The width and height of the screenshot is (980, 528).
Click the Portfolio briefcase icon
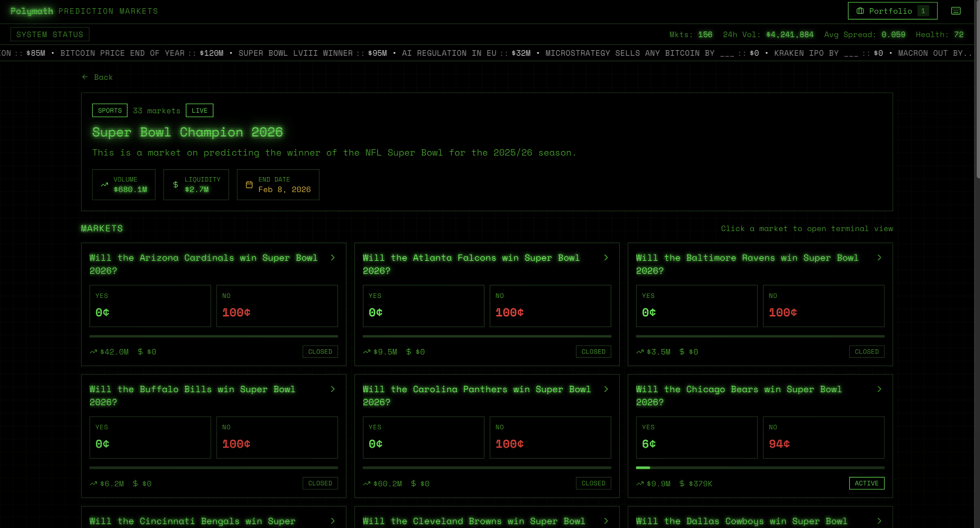click(860, 11)
